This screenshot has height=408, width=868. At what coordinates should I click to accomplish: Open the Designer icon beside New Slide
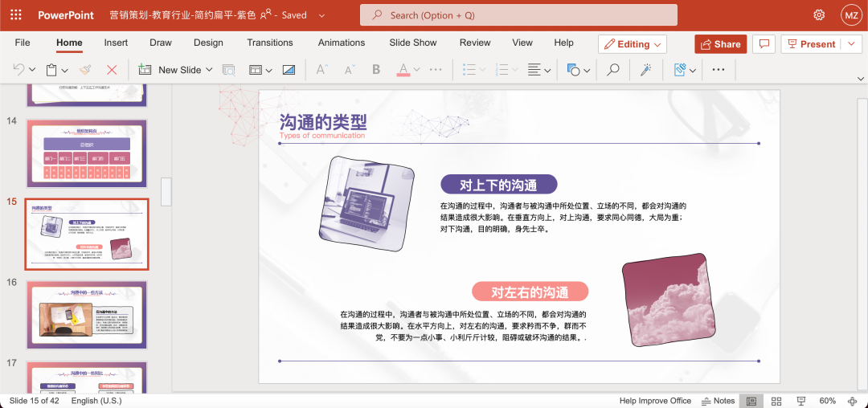coord(228,70)
